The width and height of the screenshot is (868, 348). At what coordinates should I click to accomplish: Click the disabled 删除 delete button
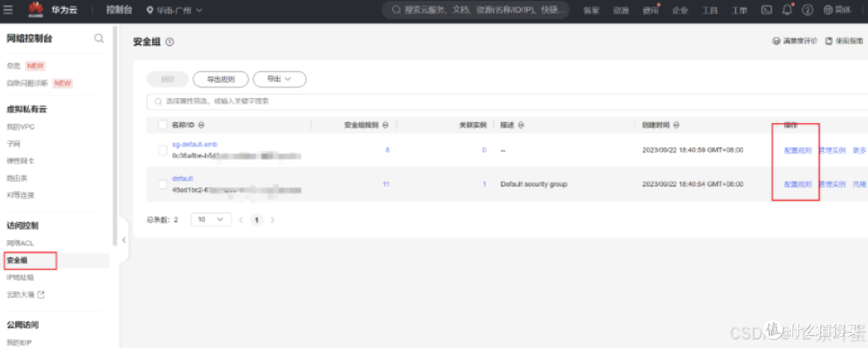coord(167,79)
